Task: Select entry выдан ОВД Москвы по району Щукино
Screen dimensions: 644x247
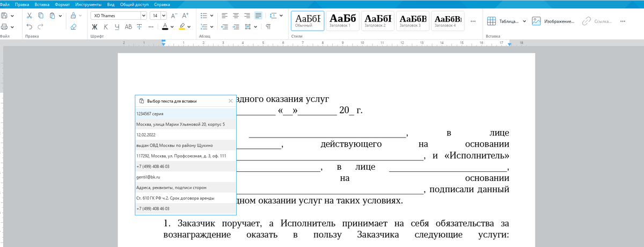Action: coord(186,146)
